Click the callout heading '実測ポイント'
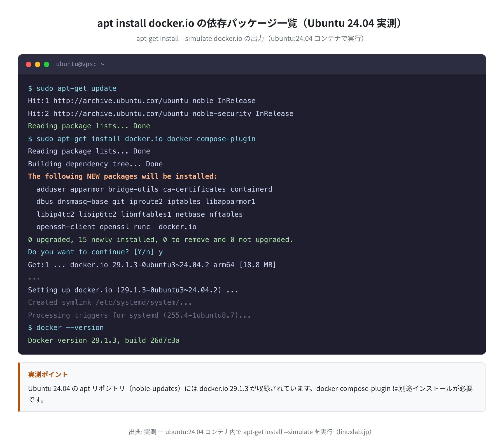504x447 pixels. coord(48,374)
